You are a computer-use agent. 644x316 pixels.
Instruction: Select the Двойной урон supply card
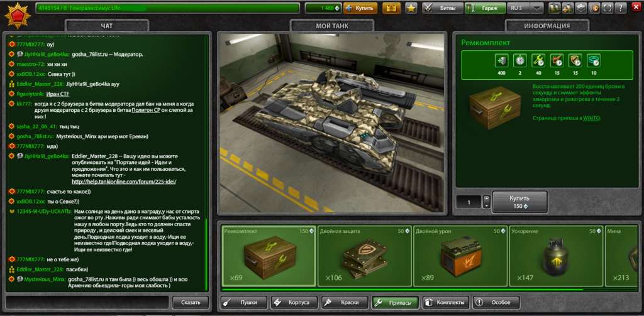tap(460, 256)
